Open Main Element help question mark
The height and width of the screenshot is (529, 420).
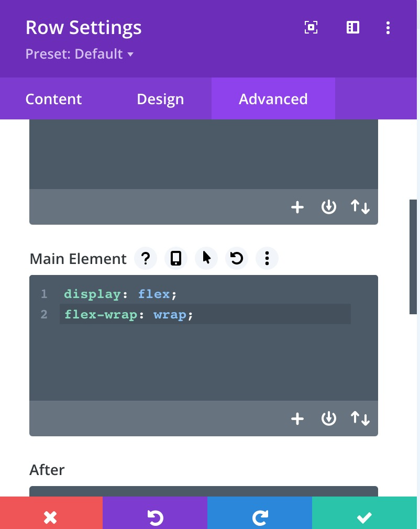146,258
